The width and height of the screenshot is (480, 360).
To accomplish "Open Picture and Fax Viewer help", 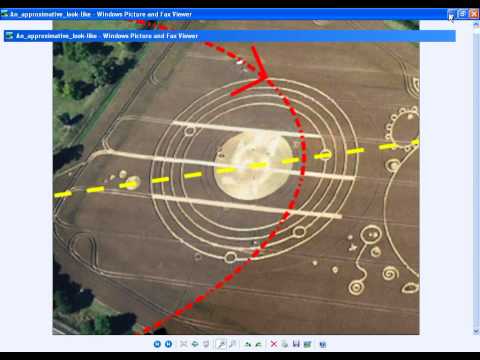I will [322, 344].
